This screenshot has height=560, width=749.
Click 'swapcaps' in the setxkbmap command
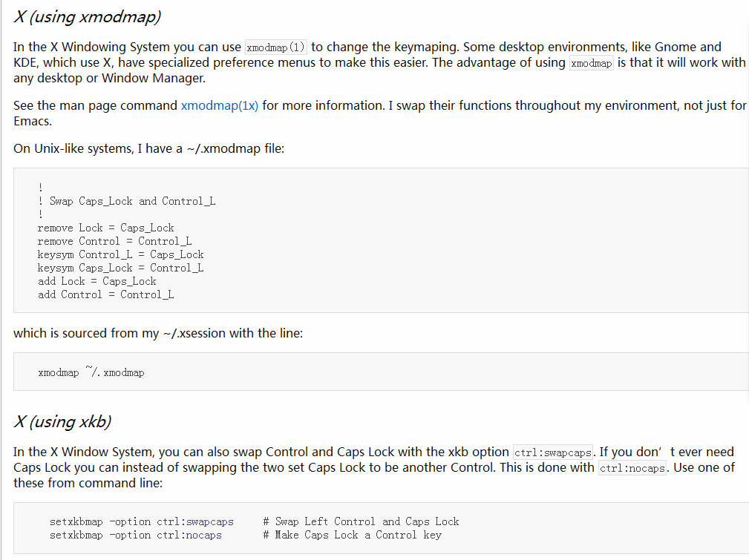click(x=209, y=522)
